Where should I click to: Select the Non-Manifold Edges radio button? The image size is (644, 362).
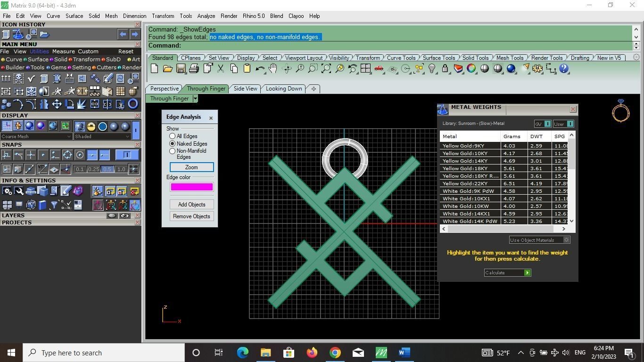tap(172, 151)
